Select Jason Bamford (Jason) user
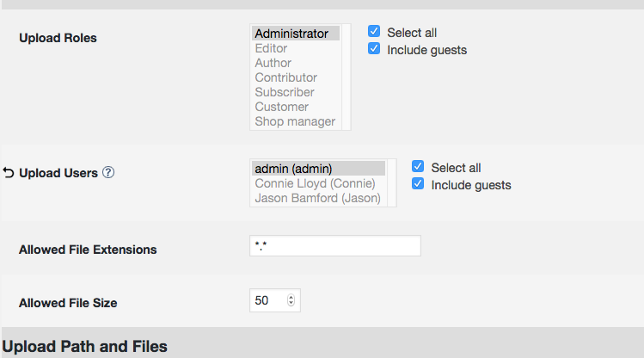644x358 pixels. coord(319,198)
